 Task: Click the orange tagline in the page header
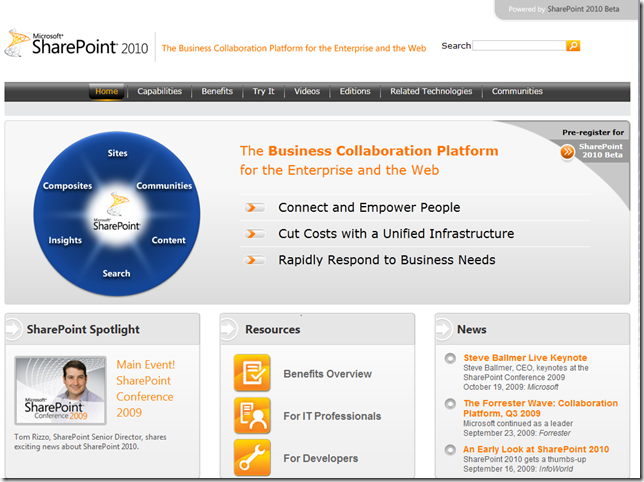coord(294,48)
